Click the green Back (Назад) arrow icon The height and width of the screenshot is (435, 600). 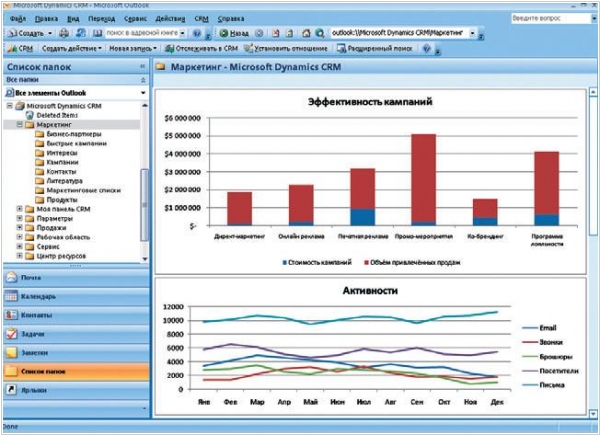coord(224,33)
